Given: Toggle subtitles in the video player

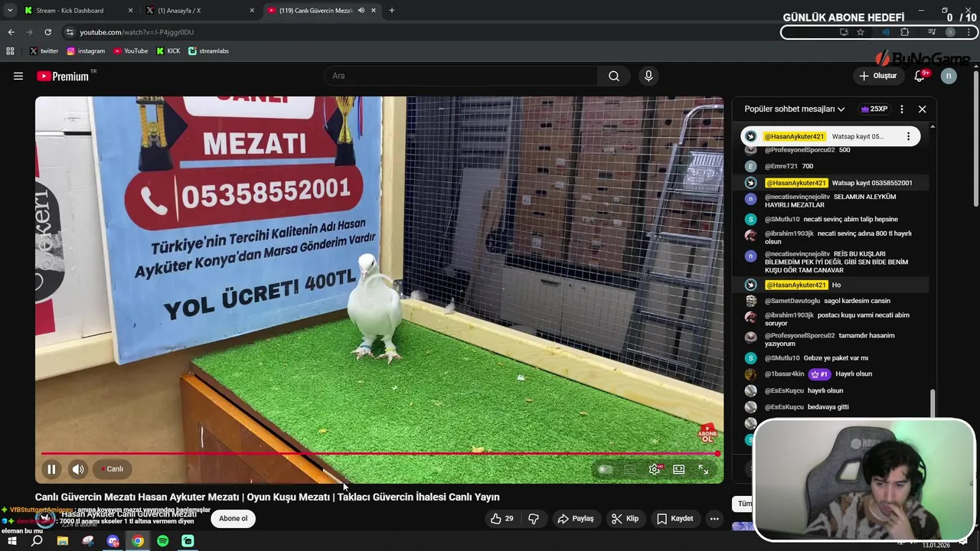Looking at the screenshot, I should pos(630,469).
